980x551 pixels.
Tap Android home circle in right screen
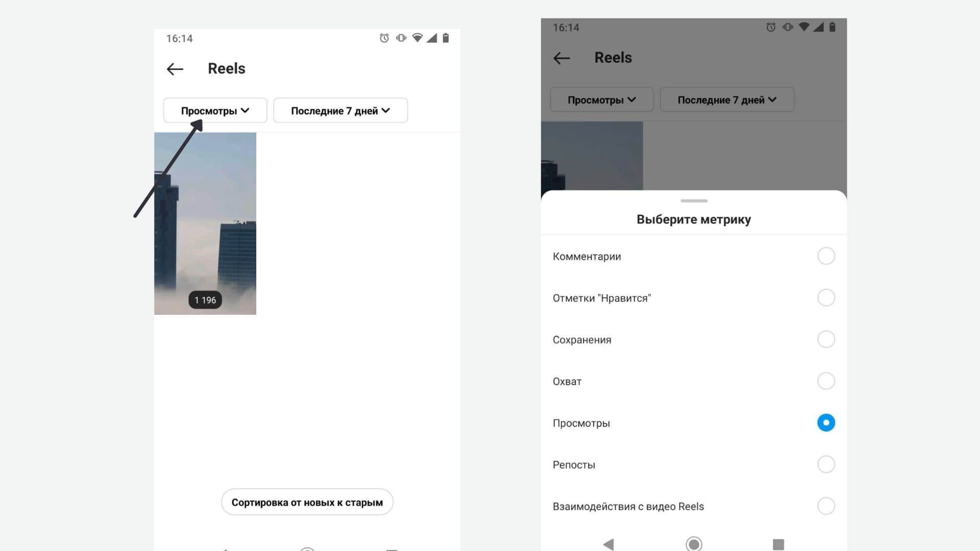[694, 544]
